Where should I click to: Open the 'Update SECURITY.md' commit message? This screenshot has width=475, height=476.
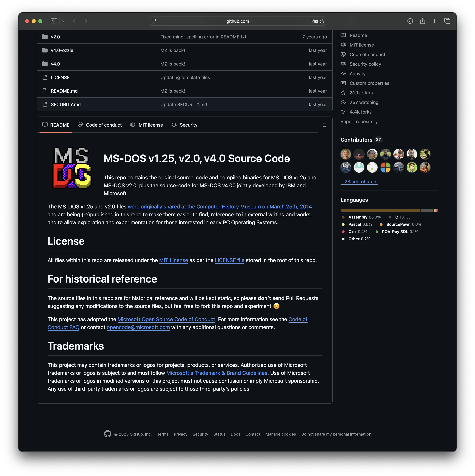pos(184,105)
